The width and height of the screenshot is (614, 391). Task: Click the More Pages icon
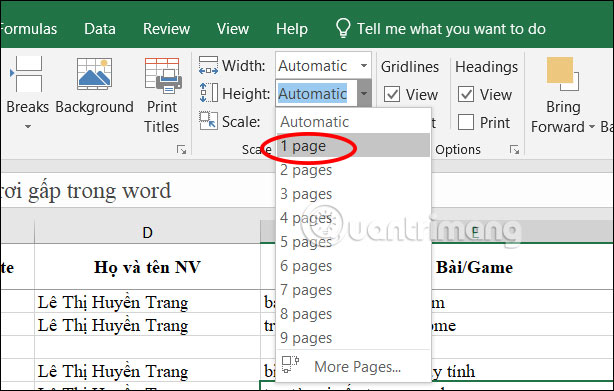click(x=291, y=364)
